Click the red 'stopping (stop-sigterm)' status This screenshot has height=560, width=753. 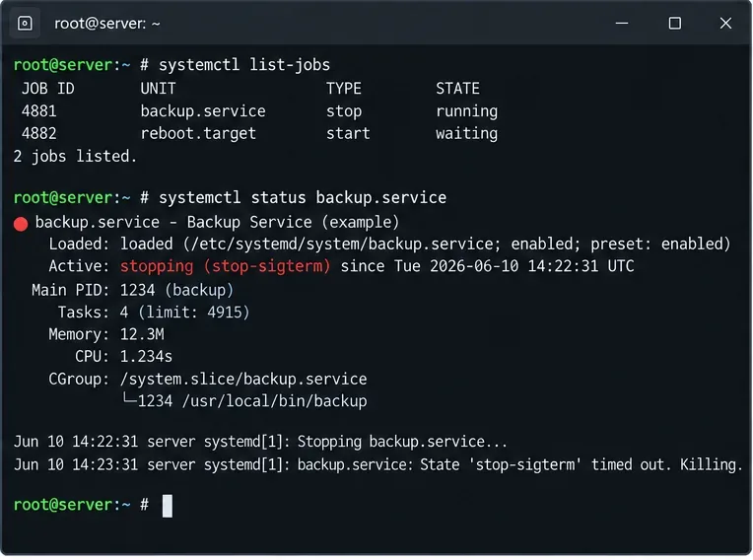tap(226, 266)
